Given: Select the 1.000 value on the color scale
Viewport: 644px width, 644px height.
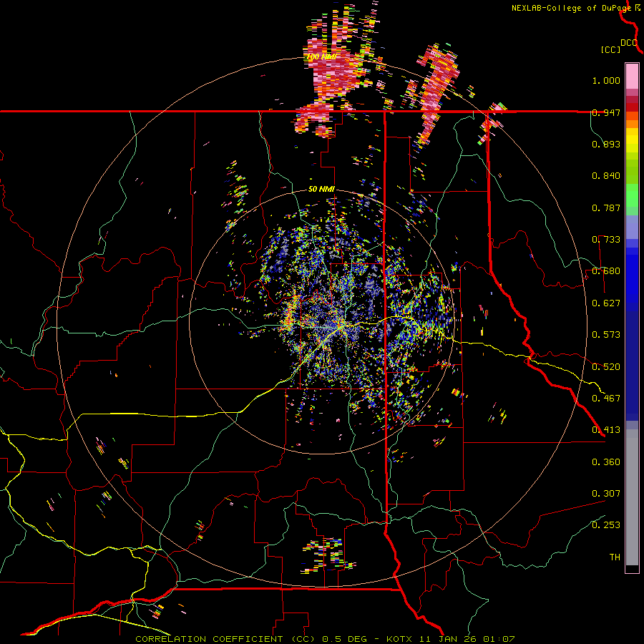Looking at the screenshot, I should click(606, 80).
